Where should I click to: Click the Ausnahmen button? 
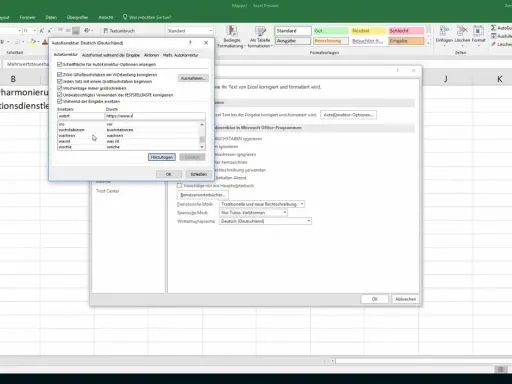[x=193, y=78]
